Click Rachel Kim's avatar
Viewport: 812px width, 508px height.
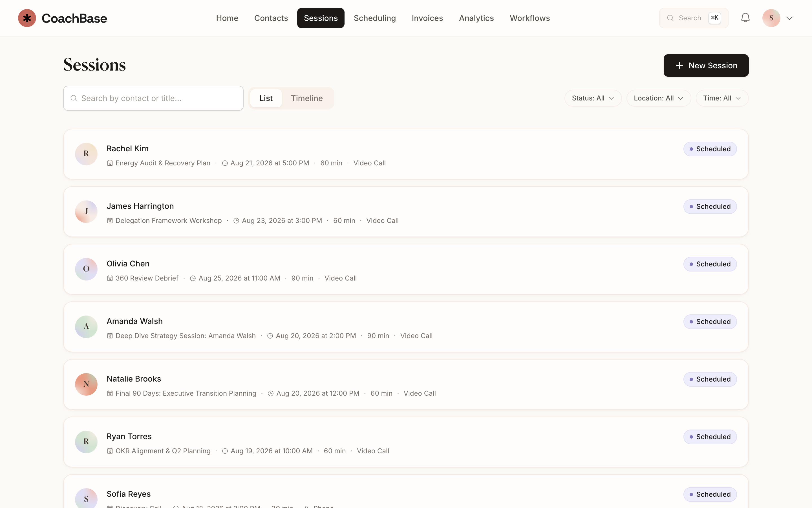[86, 154]
